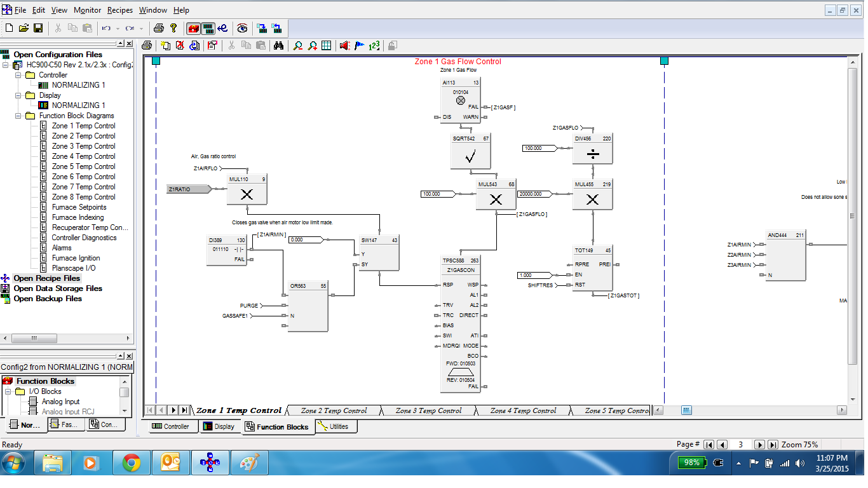Click the 123 execution order icon
868x488 pixels.
click(x=375, y=45)
